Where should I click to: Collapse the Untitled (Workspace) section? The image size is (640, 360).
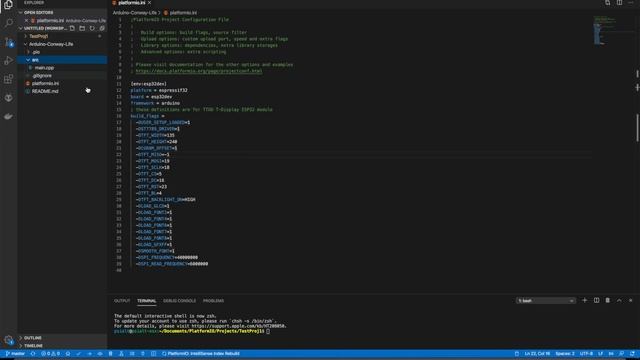[x=21, y=28]
